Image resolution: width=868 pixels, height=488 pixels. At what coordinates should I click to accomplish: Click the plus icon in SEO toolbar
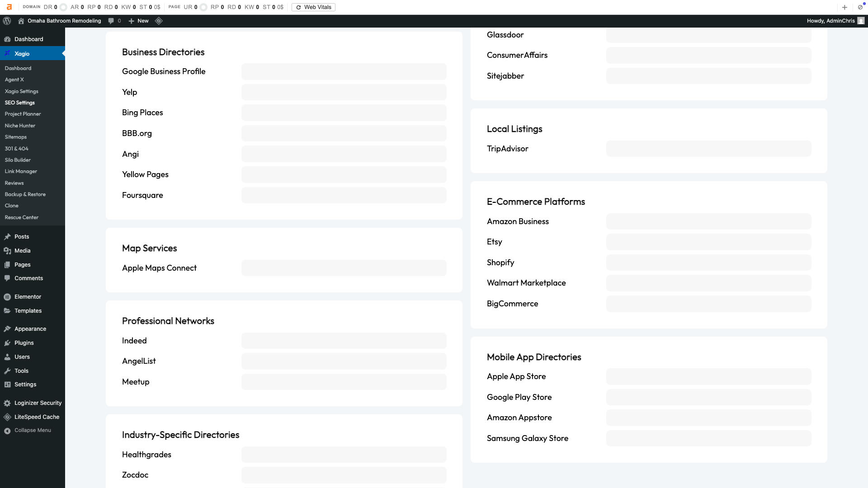tap(844, 7)
